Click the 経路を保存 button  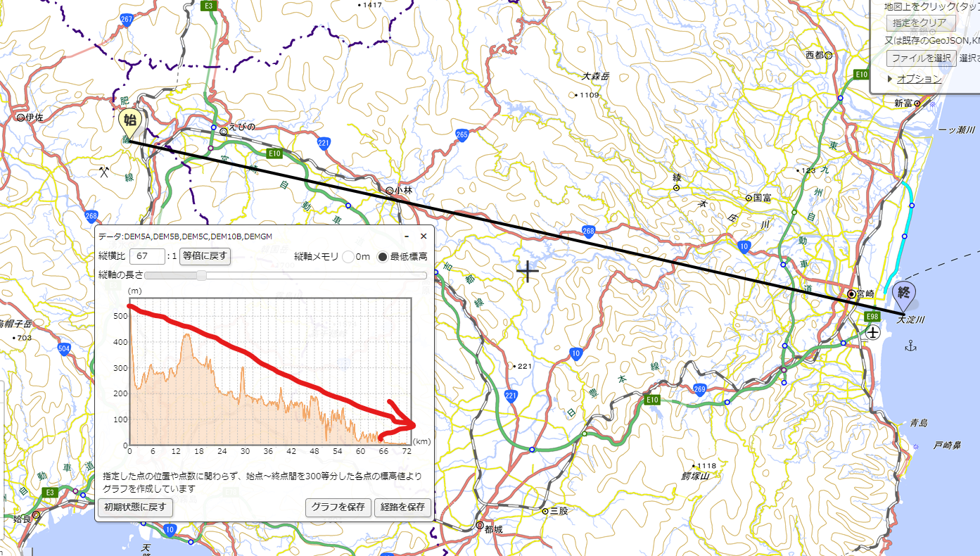coord(402,507)
